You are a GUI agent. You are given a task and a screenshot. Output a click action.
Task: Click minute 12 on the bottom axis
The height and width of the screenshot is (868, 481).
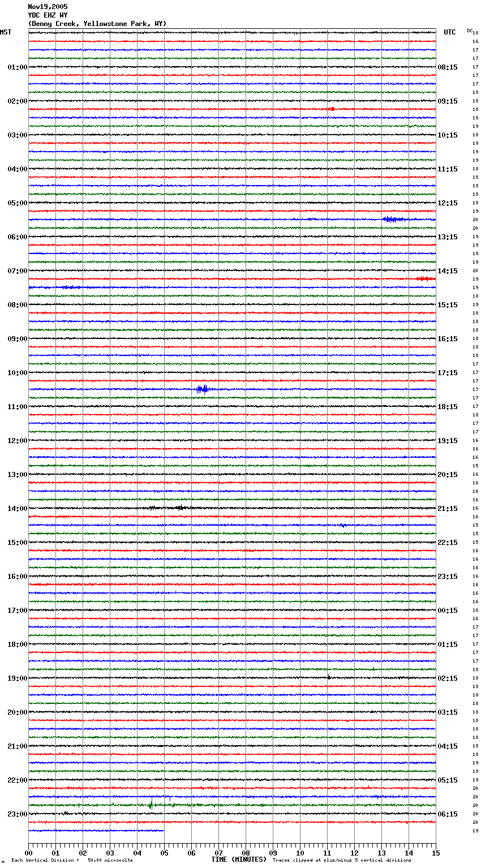click(354, 853)
